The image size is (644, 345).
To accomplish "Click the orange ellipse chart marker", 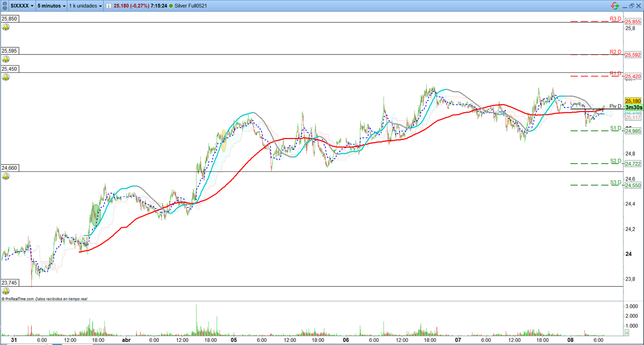I will (x=224, y=141).
